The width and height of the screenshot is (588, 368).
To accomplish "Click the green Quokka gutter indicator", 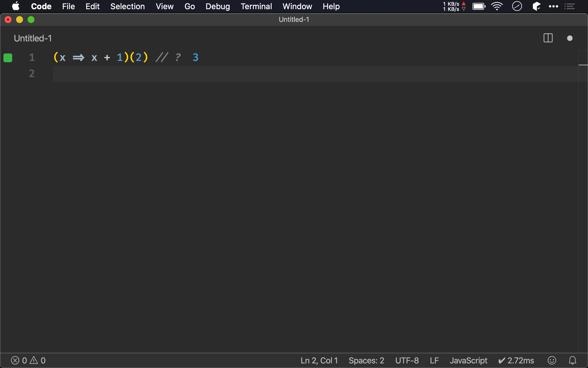I will point(8,58).
